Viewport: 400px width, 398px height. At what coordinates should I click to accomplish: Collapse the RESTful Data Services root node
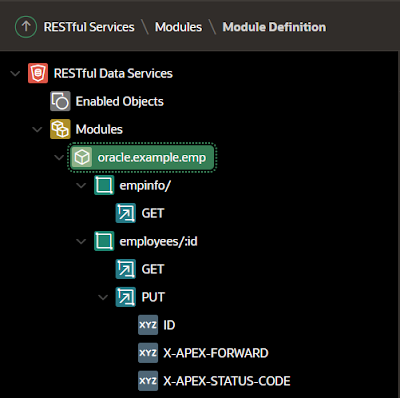click(x=15, y=73)
